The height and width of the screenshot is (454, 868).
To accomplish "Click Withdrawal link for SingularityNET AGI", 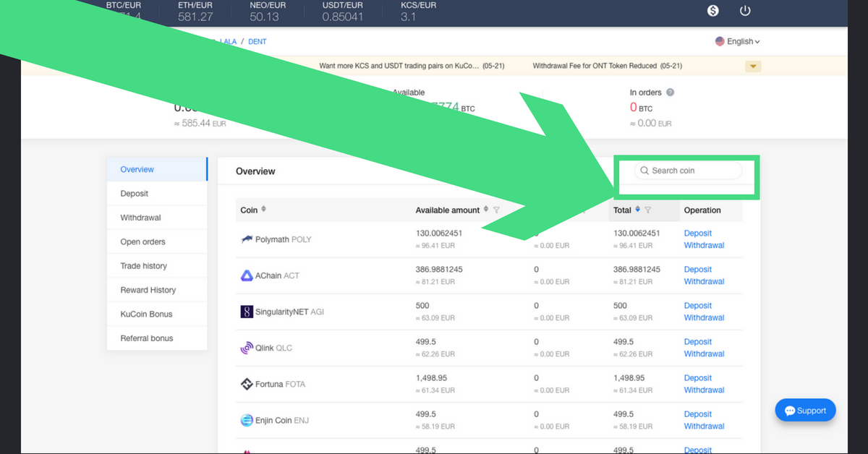I will 705,317.
